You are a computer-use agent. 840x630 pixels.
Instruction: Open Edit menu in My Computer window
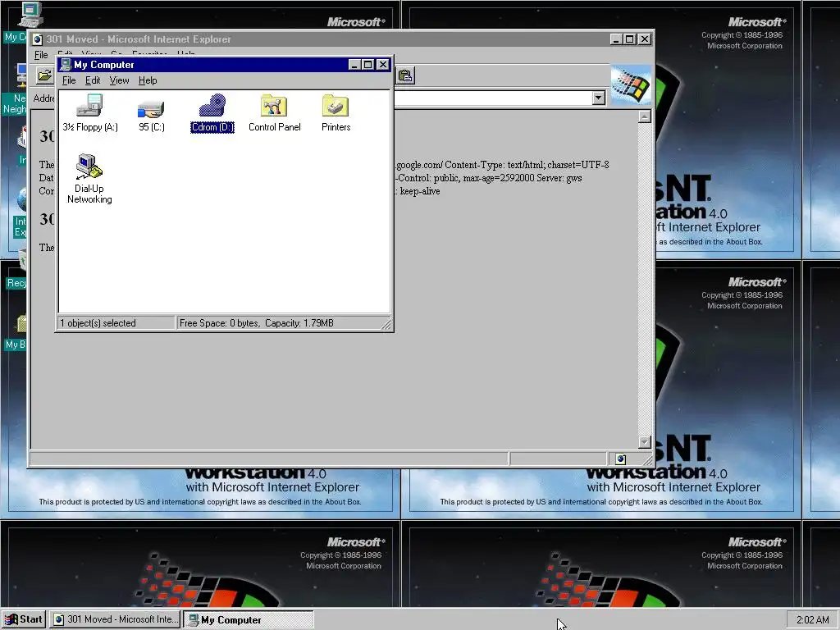(93, 80)
